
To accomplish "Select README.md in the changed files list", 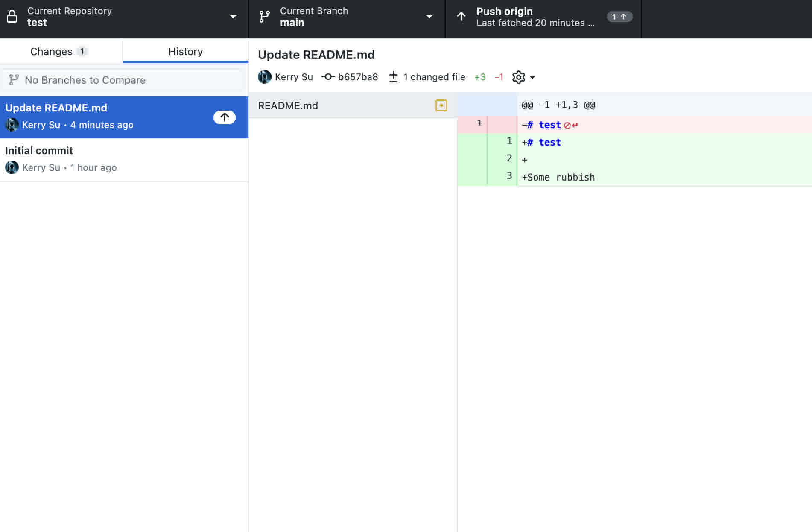I will pos(353,105).
